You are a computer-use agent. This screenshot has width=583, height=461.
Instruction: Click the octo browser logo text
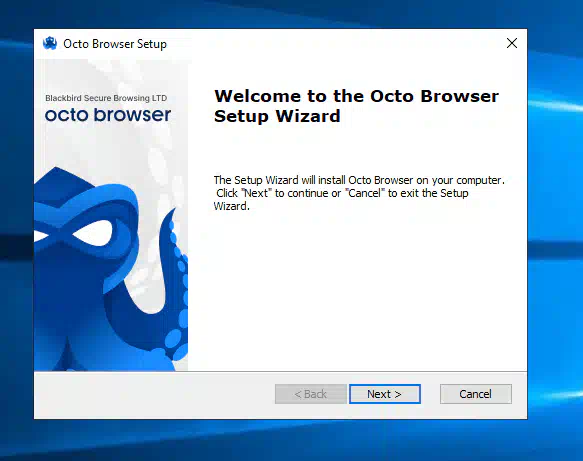[108, 115]
